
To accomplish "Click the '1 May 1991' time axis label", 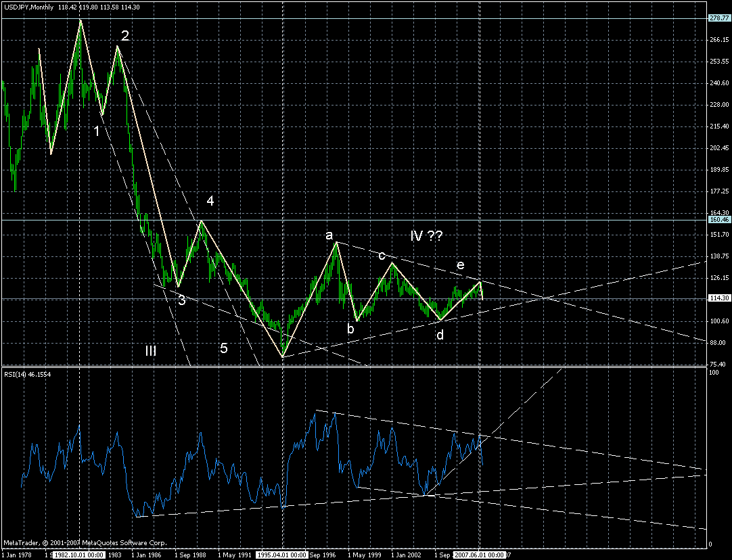I will [x=234, y=555].
